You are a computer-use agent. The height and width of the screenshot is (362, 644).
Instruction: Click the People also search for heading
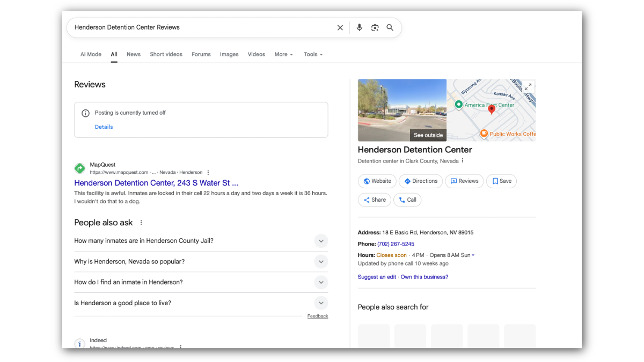click(393, 307)
